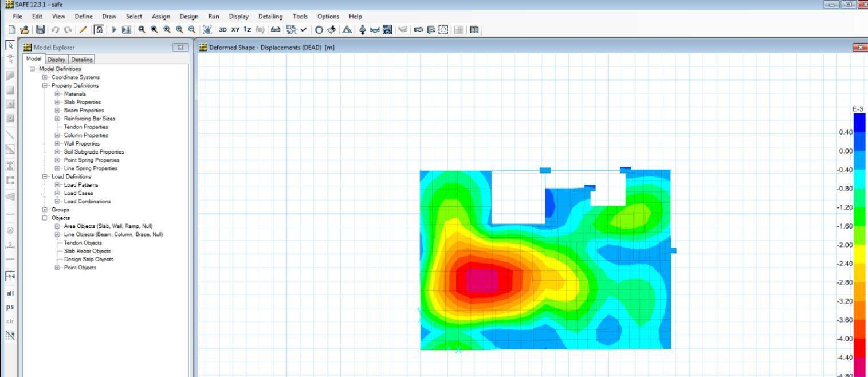868x377 pixels.
Task: Toggle the Lock/Unlock Model padlock icon
Action: pos(99,29)
